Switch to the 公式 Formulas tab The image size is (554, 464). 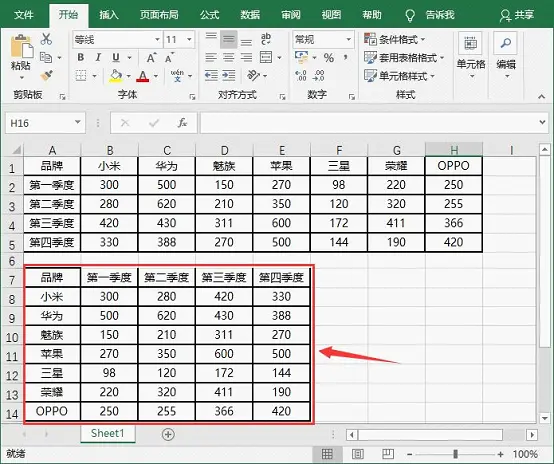[x=210, y=14]
